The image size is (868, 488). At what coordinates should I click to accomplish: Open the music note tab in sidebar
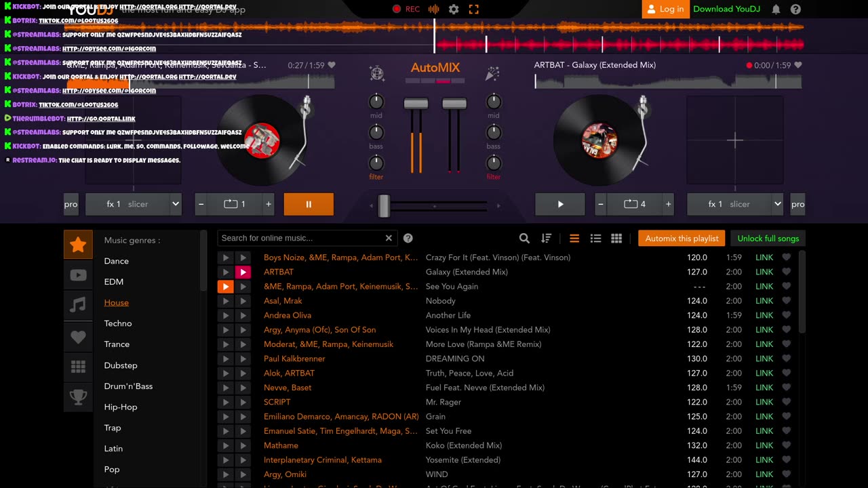pyautogui.click(x=78, y=305)
